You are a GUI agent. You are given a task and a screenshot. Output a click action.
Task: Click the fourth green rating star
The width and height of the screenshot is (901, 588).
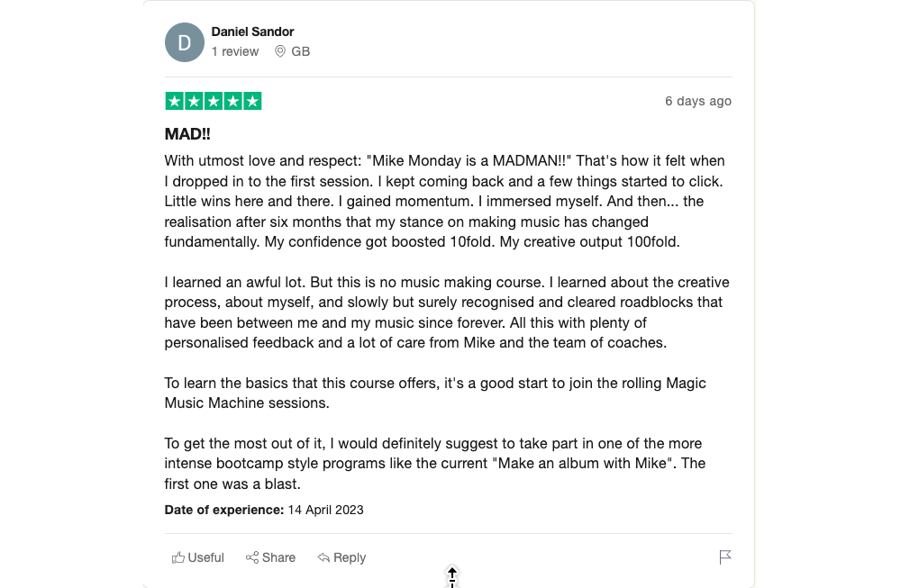(232, 101)
